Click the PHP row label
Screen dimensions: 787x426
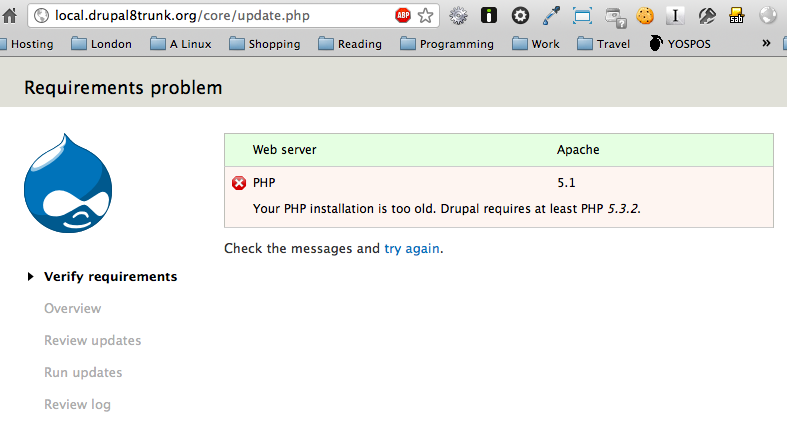coord(264,183)
